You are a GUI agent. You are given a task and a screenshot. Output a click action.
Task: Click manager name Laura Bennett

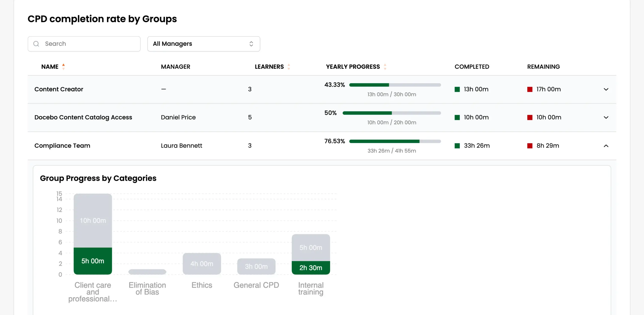click(181, 146)
